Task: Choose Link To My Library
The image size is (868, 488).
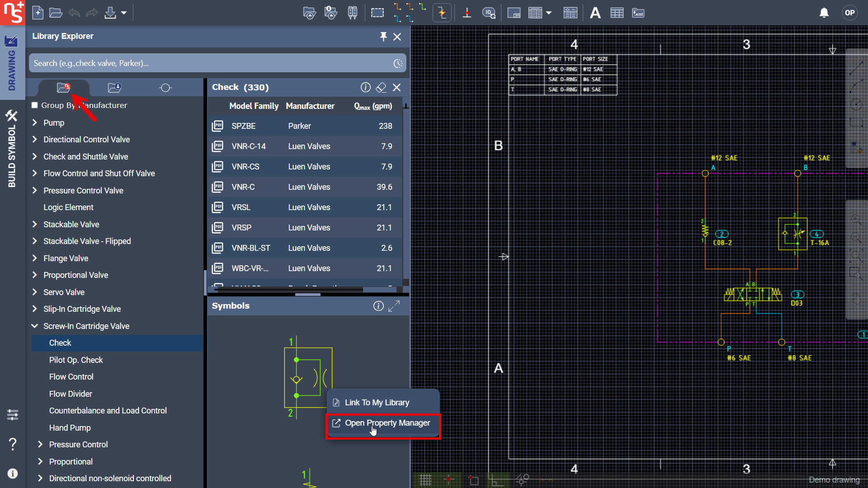Action: pyautogui.click(x=377, y=403)
